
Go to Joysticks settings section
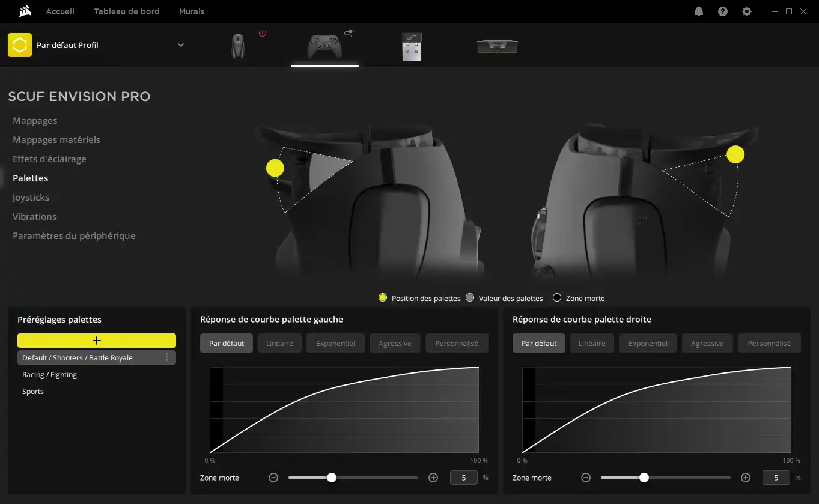(31, 198)
